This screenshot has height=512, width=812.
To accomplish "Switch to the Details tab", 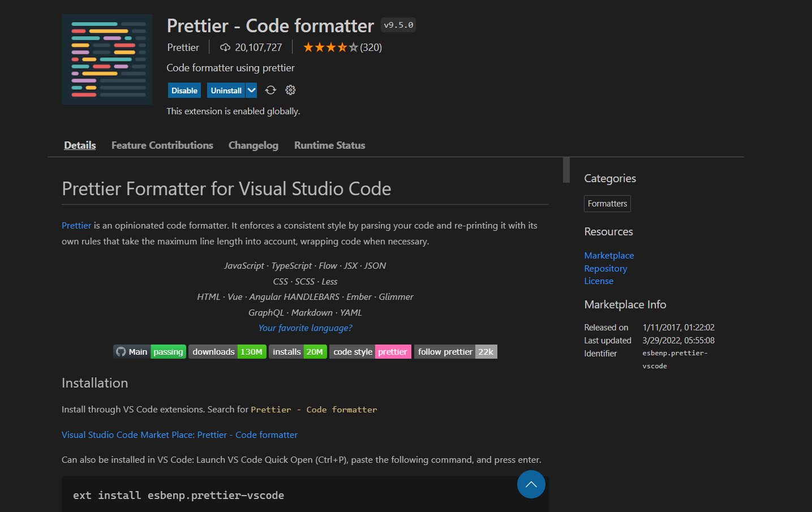I will tap(80, 145).
